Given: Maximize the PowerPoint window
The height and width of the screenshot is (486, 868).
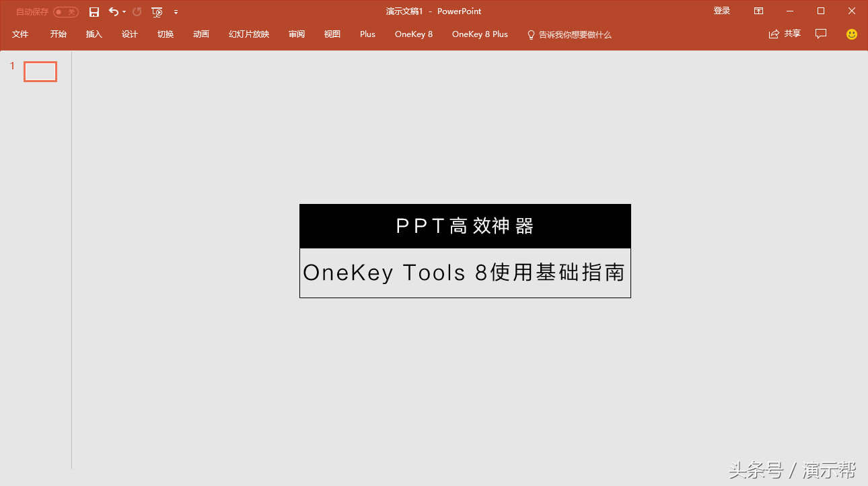Looking at the screenshot, I should click(821, 11).
